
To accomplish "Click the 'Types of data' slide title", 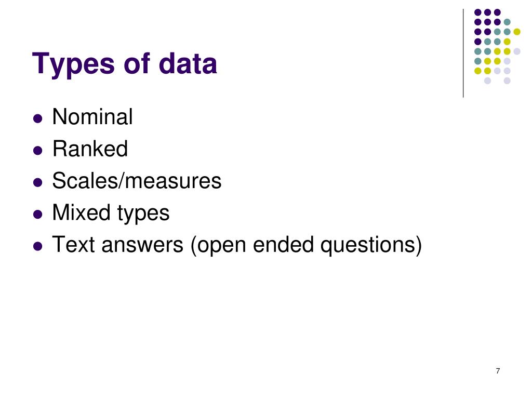I will [125, 63].
